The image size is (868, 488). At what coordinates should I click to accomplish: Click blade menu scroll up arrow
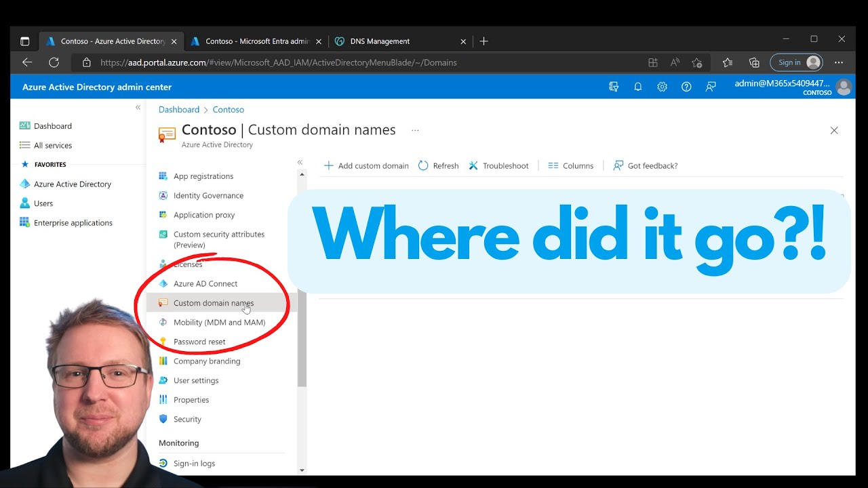click(302, 174)
